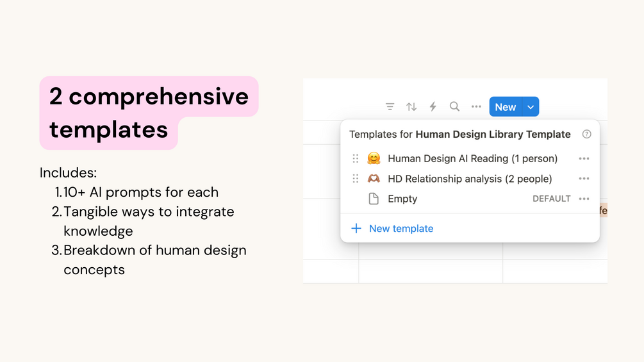Image resolution: width=644 pixels, height=362 pixels.
Task: Open options for HD Relationship analysis template
Action: coord(584,179)
